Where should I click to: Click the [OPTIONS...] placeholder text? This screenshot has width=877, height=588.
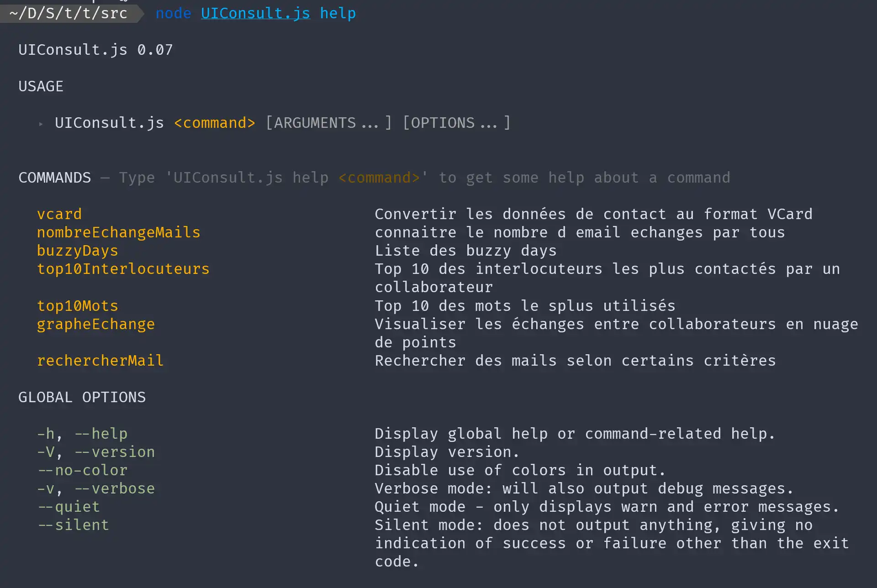(x=456, y=123)
